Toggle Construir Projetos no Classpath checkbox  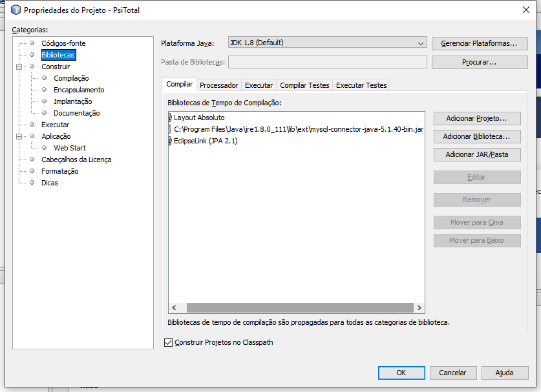168,343
